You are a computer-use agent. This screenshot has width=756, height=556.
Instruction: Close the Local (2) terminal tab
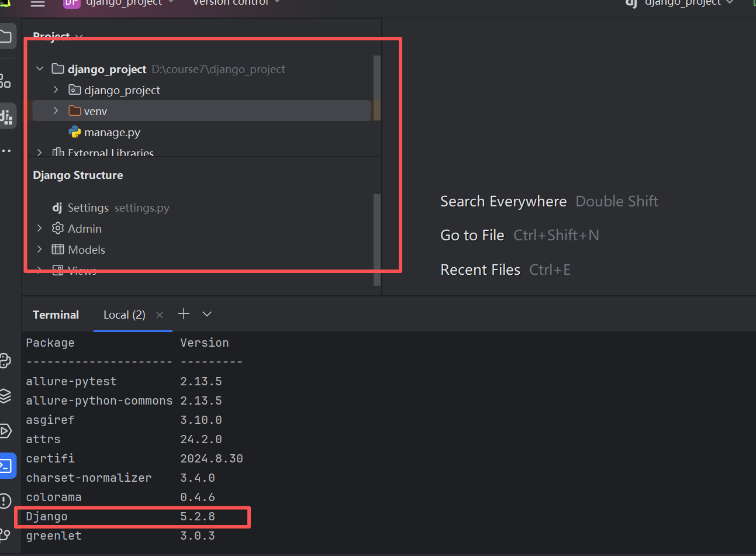[x=160, y=315]
